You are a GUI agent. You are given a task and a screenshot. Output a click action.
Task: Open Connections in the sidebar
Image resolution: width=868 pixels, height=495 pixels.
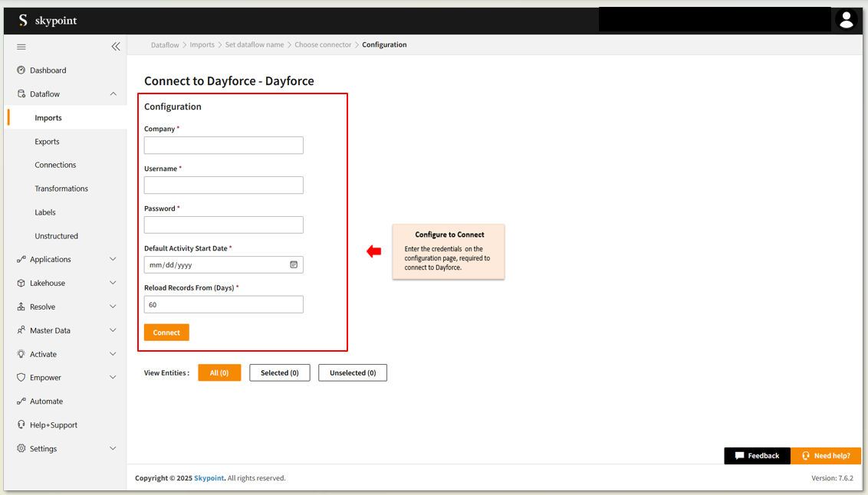[x=55, y=165]
